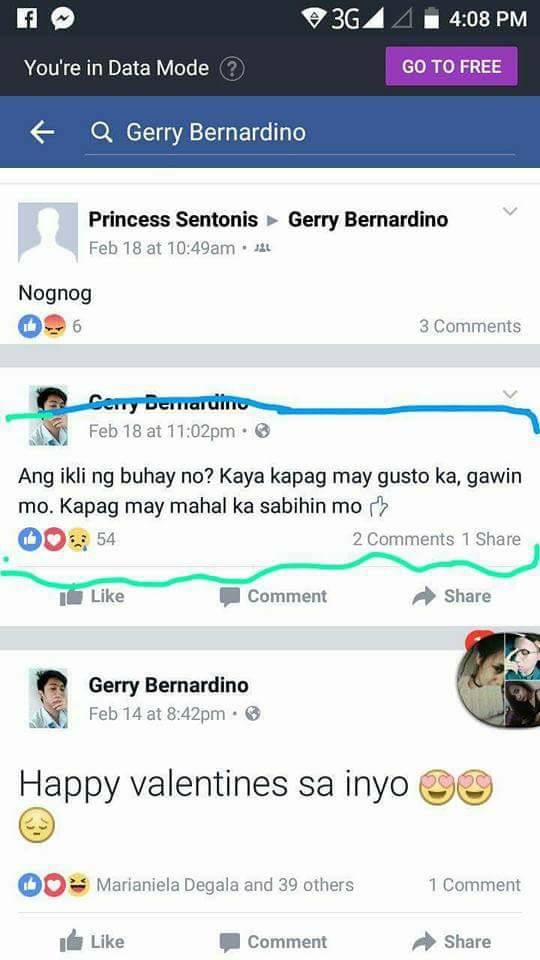Like the 'Ang ikli ng buhay' post

pos(92,596)
